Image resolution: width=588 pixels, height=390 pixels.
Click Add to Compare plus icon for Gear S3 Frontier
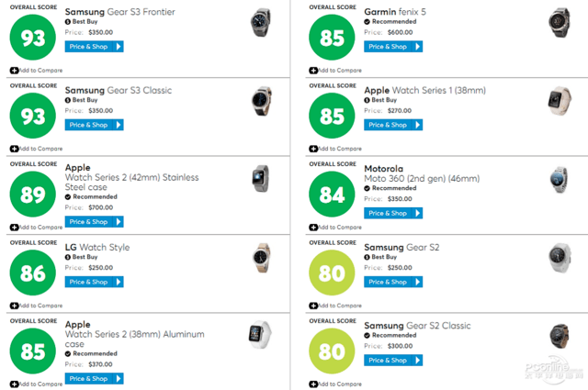click(14, 71)
